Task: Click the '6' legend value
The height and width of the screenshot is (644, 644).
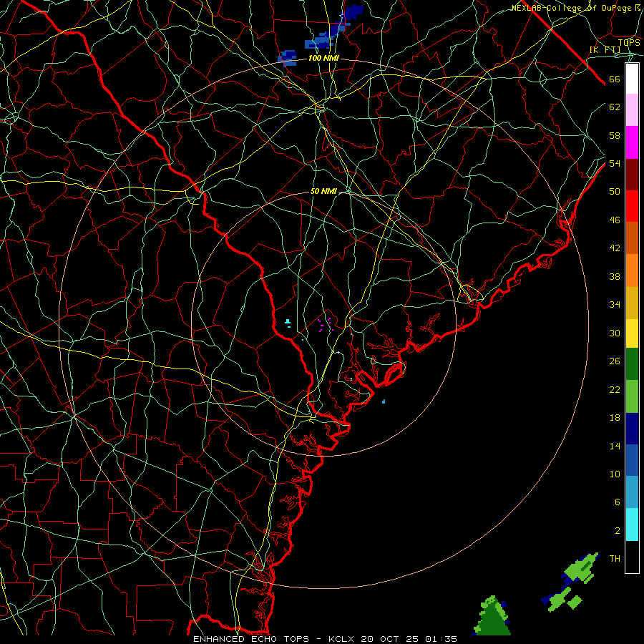Action: [617, 502]
